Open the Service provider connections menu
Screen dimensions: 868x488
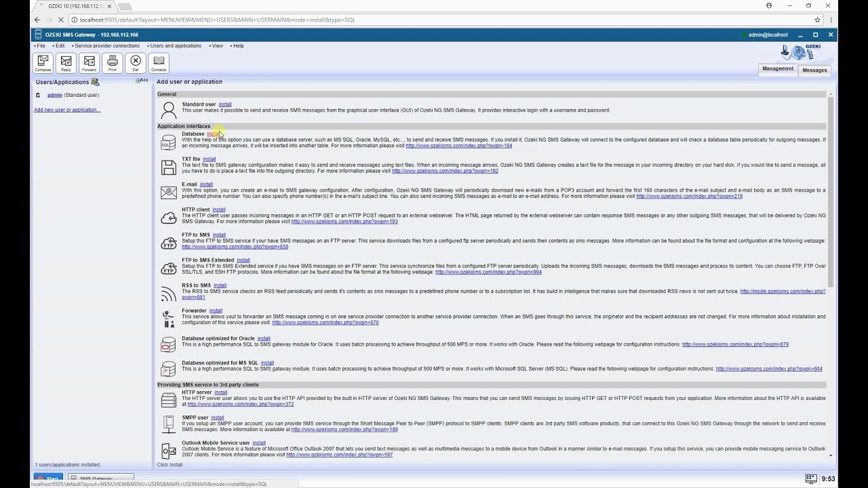(x=107, y=46)
